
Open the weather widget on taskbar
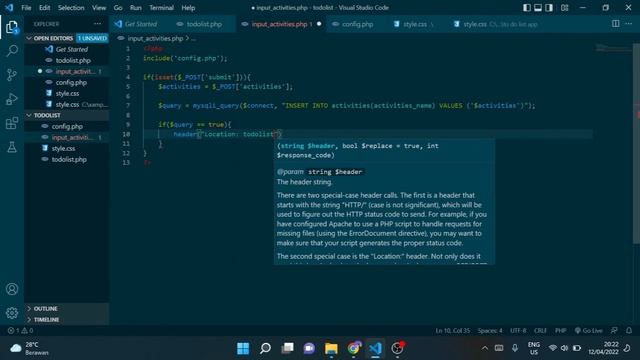point(29,349)
